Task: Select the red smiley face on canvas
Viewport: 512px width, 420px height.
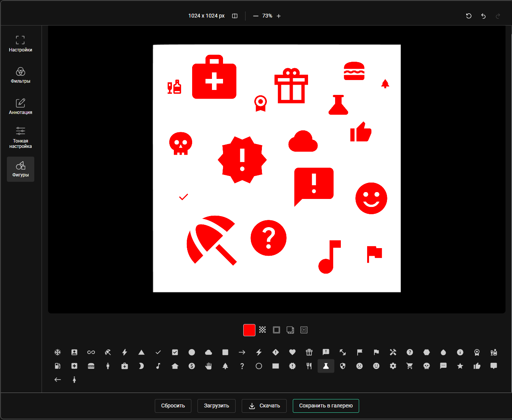Action: click(x=371, y=198)
